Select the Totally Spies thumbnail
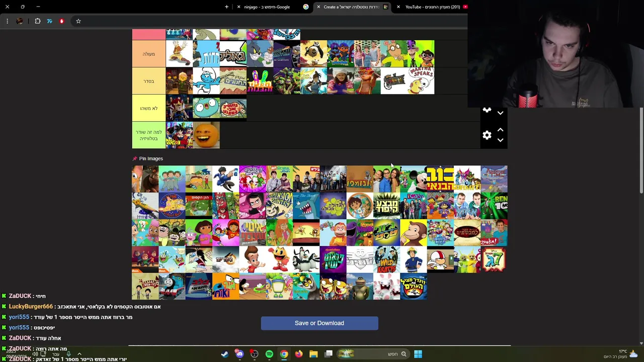Image resolution: width=644 pixels, height=362 pixels. coord(253,179)
